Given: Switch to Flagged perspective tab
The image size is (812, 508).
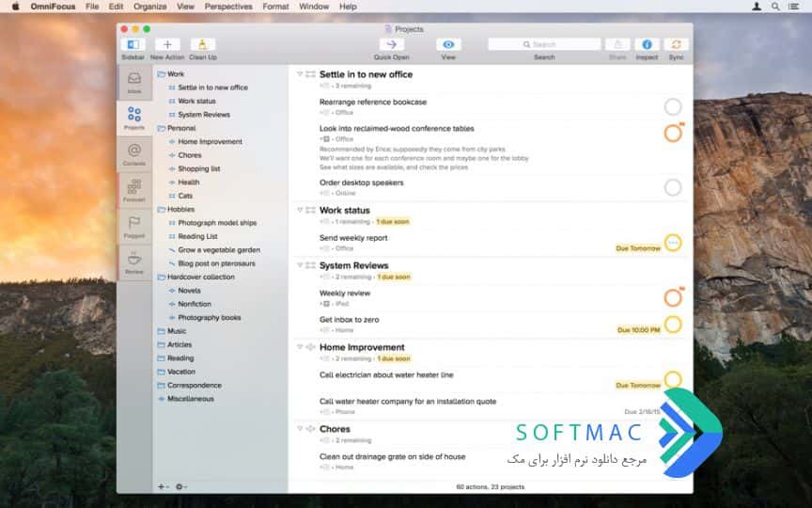Looking at the screenshot, I should point(134,227).
